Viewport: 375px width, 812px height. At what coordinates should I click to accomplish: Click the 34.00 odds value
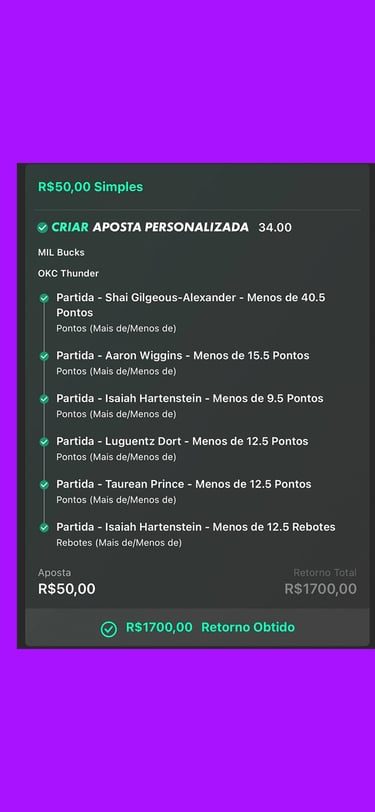[275, 227]
